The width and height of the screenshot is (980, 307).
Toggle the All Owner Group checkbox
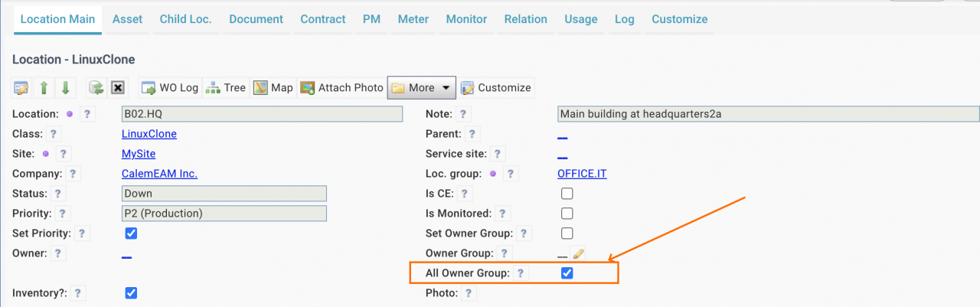pos(567,273)
